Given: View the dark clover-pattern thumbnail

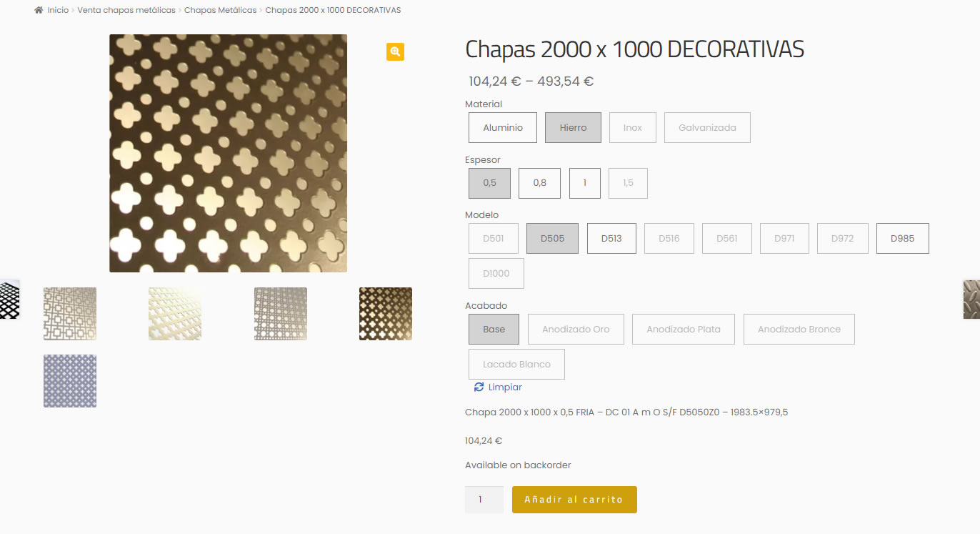Looking at the screenshot, I should (x=386, y=314).
